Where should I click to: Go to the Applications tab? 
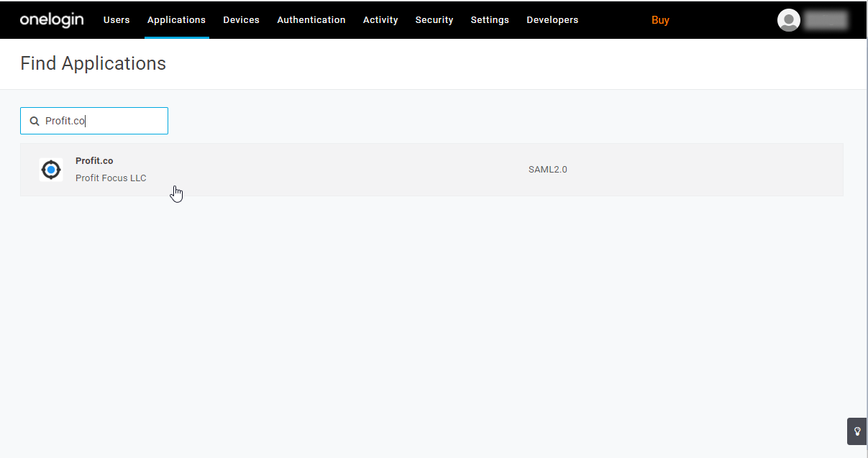point(176,20)
